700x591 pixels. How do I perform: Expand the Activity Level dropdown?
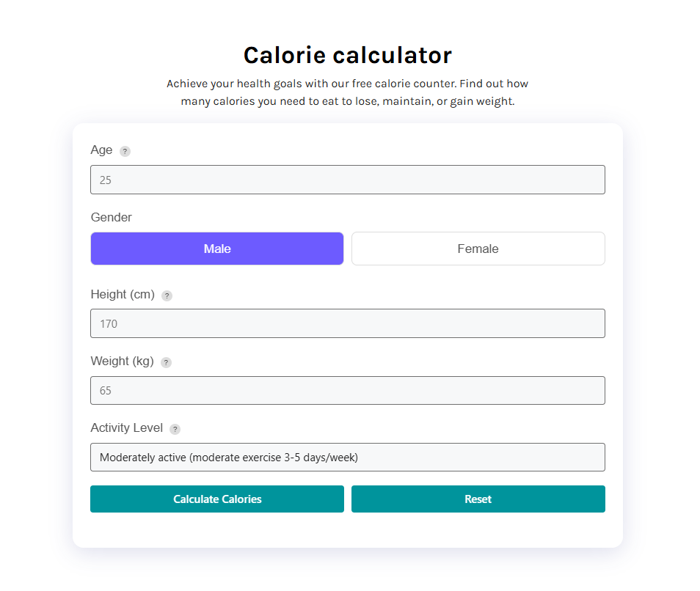pyautogui.click(x=347, y=458)
